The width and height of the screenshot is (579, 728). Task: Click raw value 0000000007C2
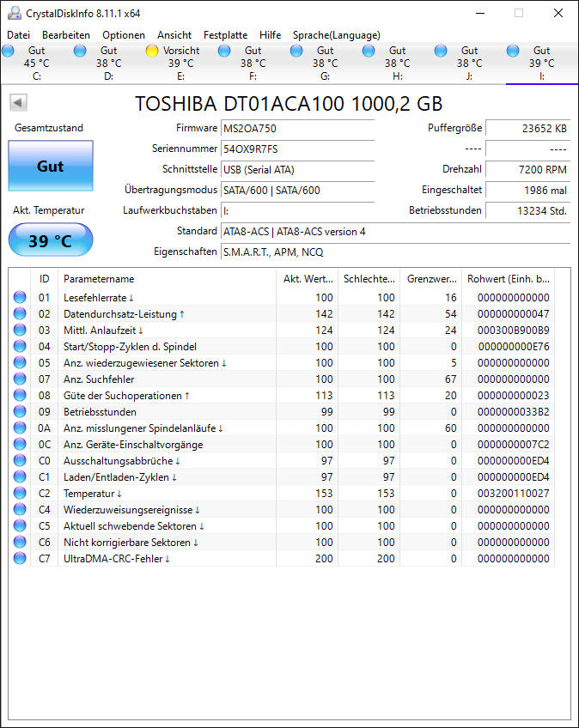tap(513, 445)
